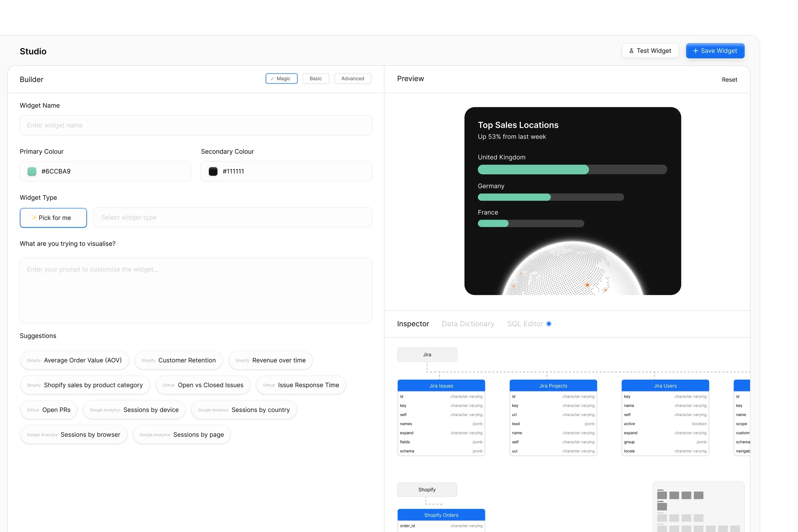Choose the Open vs Closed Issues suggestion

pyautogui.click(x=203, y=385)
